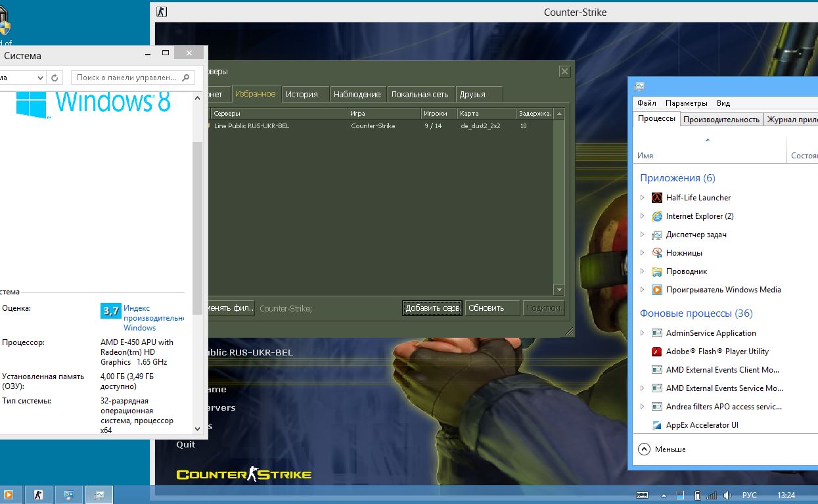
Task: Click the Подключ. button
Action: (x=543, y=308)
